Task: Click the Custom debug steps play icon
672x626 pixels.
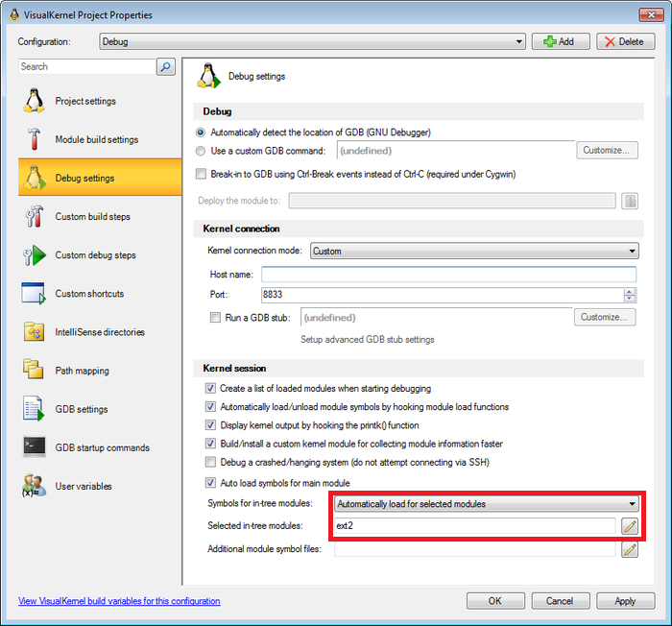Action: (35, 255)
